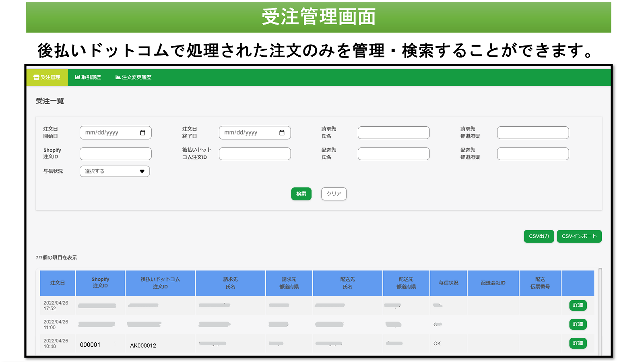This screenshot has height=362, width=644.
Task: Click calendar icon in 注文日終了日 field
Action: 282,133
